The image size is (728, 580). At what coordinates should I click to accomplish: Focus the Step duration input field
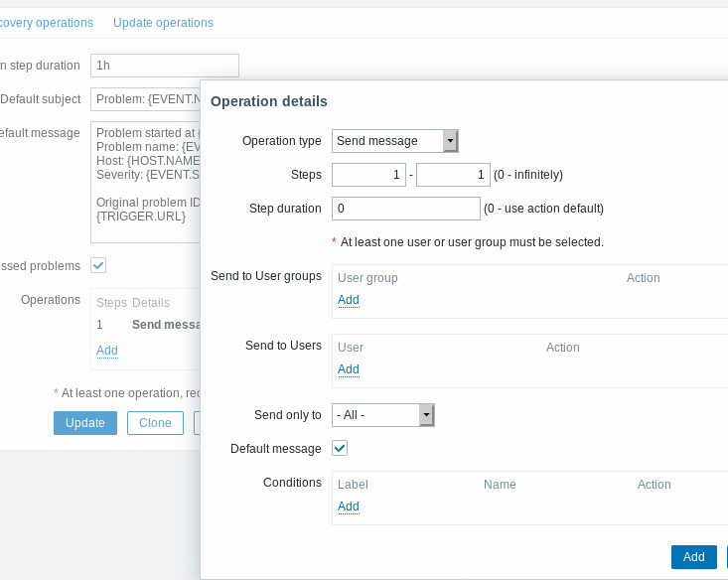pos(406,209)
